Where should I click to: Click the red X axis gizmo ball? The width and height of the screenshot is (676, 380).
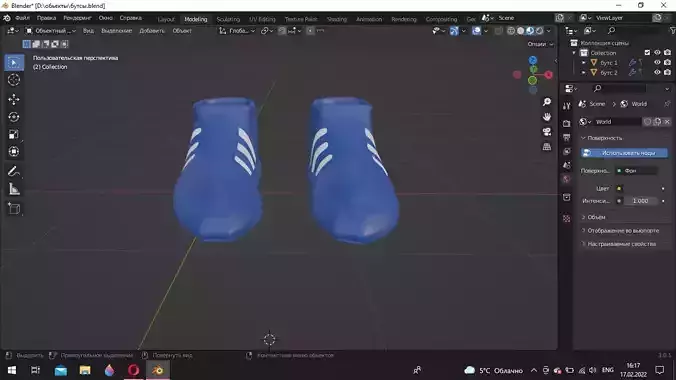[548, 75]
